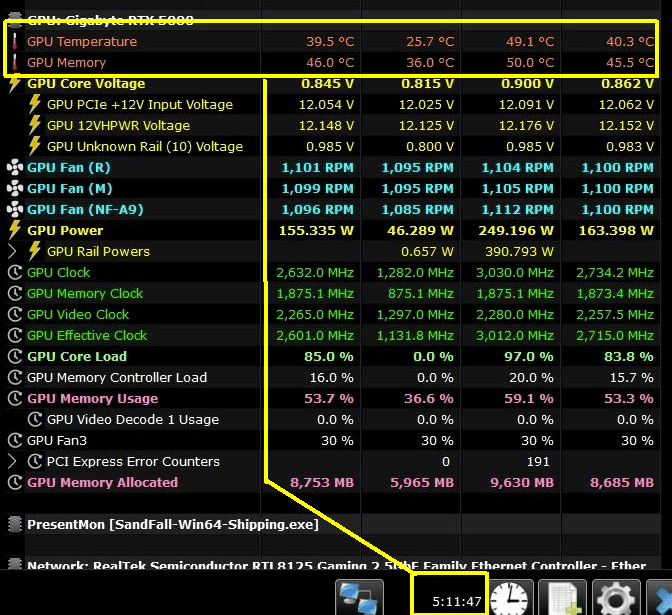Click the chip icon beside PresentMon section header
The height and width of the screenshot is (615, 672).
(15, 525)
